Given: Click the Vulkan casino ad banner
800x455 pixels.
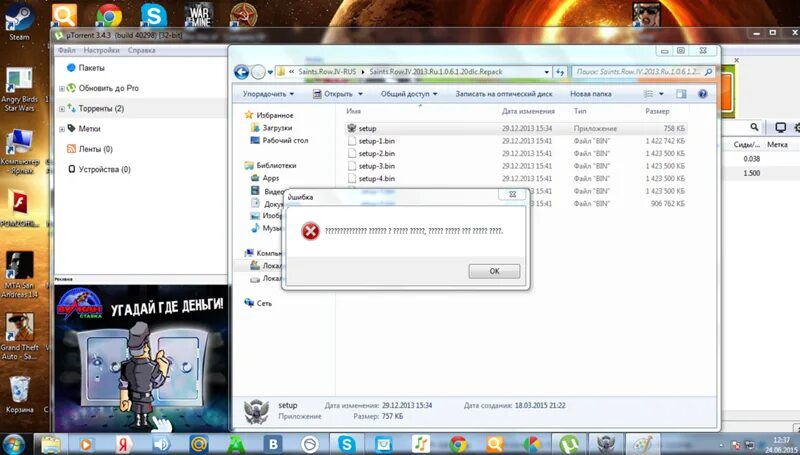Looking at the screenshot, I should tap(141, 358).
